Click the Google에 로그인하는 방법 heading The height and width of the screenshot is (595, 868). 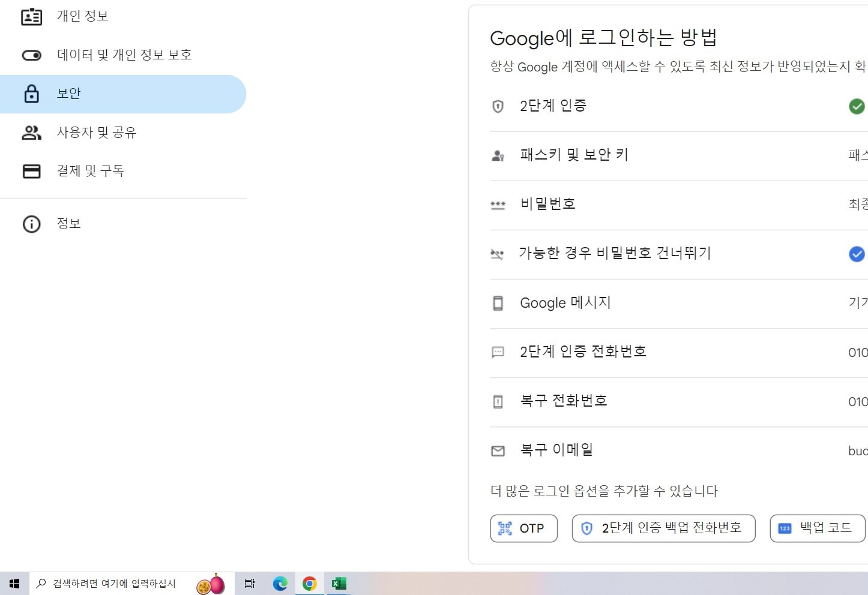point(603,38)
